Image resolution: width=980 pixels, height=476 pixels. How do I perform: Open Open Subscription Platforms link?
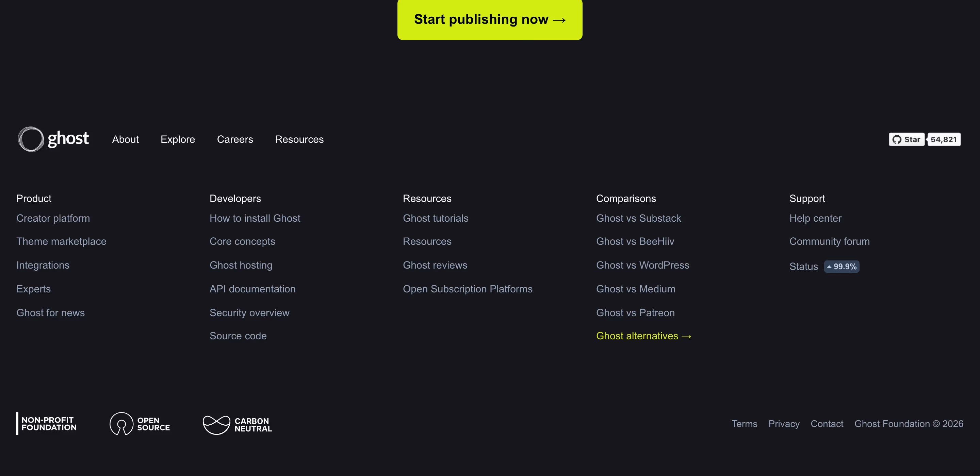(x=468, y=289)
